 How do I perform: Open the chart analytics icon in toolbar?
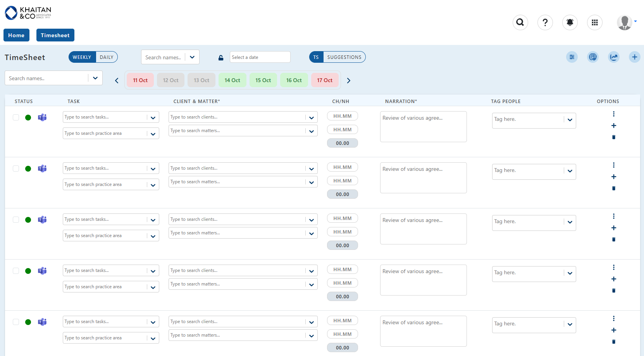[x=613, y=57]
